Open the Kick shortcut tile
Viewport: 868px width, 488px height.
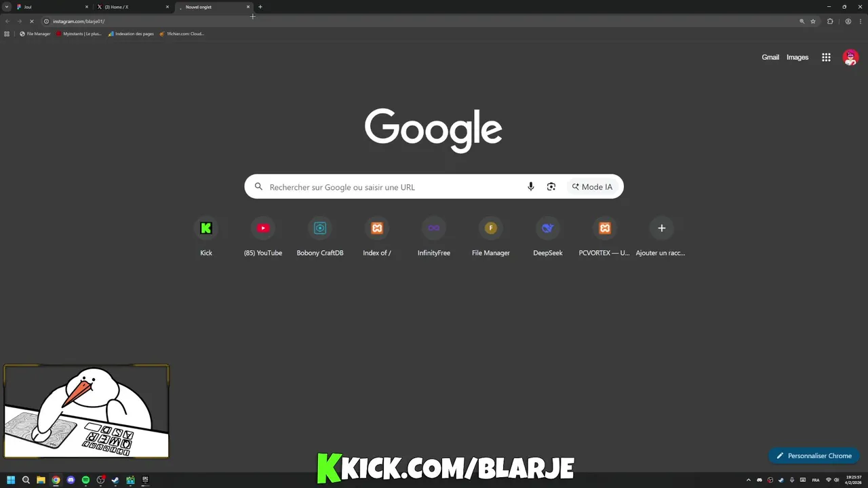click(x=206, y=237)
